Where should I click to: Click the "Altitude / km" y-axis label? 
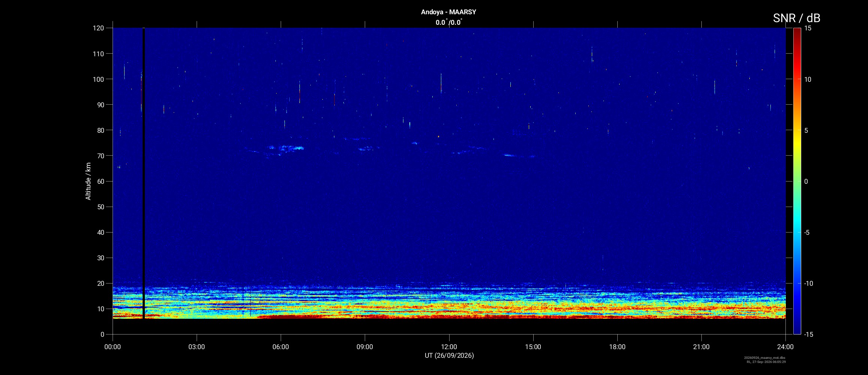click(x=88, y=181)
